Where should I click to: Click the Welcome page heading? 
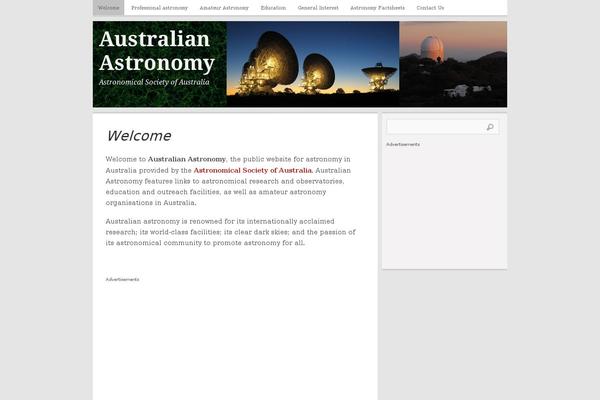pos(139,136)
